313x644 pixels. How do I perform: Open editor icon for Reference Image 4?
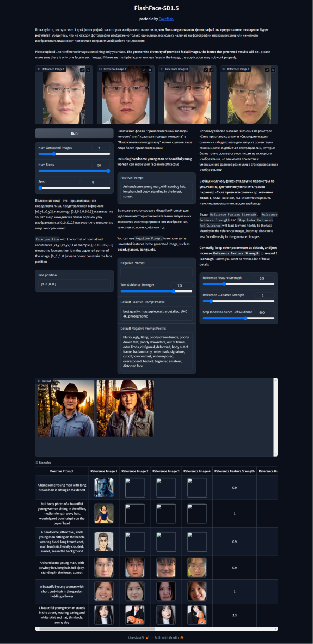(x=267, y=70)
